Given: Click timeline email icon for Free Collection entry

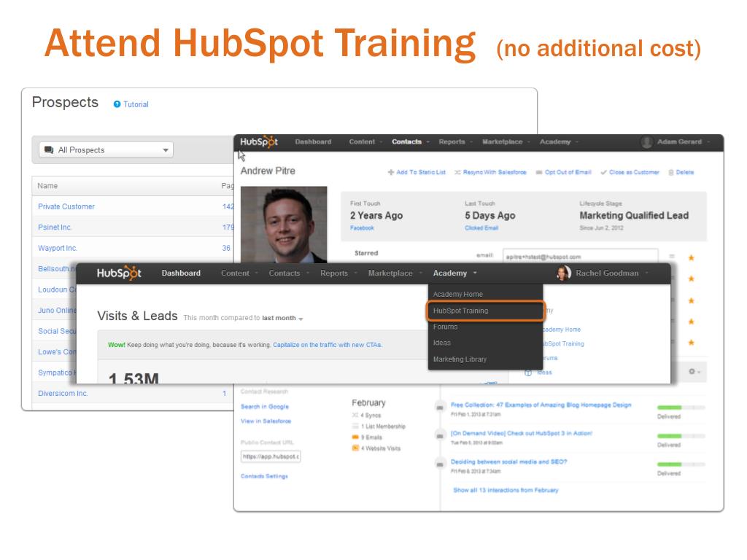Looking at the screenshot, I should coord(440,408).
